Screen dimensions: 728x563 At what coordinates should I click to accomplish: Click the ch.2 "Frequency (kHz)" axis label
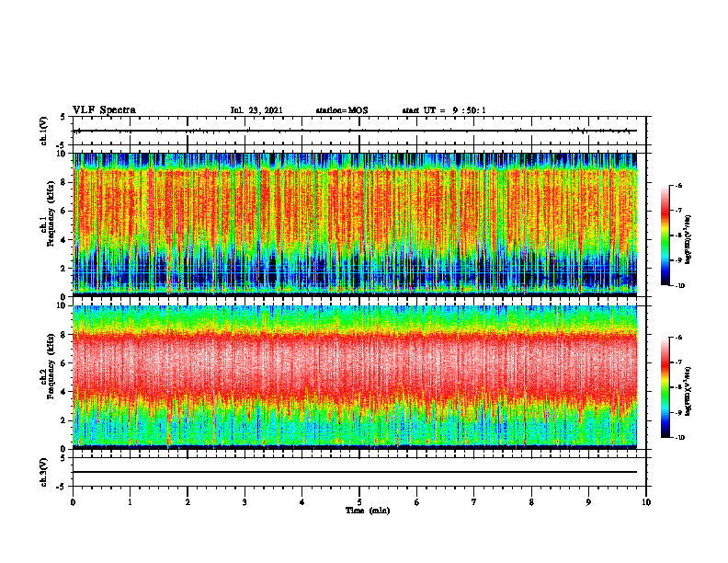pos(51,366)
